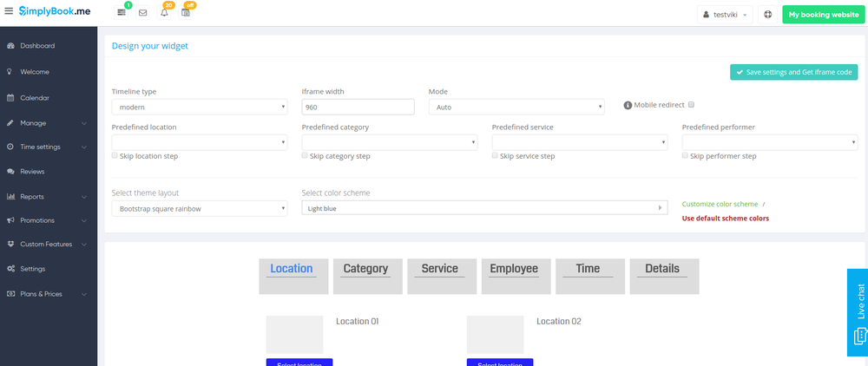Open Calendar in the sidebar

pos(35,98)
